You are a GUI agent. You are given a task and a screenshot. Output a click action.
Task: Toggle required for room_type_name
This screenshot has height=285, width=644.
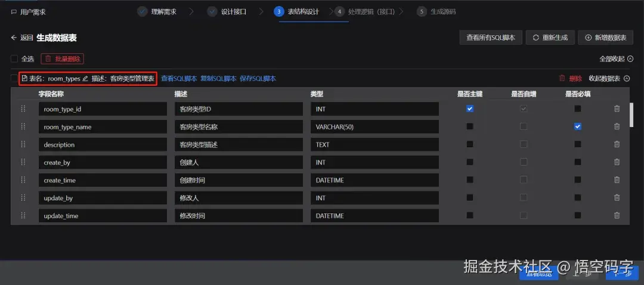pos(577,126)
